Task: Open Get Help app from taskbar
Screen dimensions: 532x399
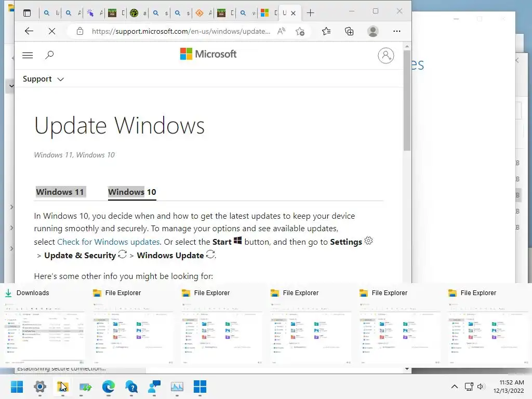Action: 131,387
